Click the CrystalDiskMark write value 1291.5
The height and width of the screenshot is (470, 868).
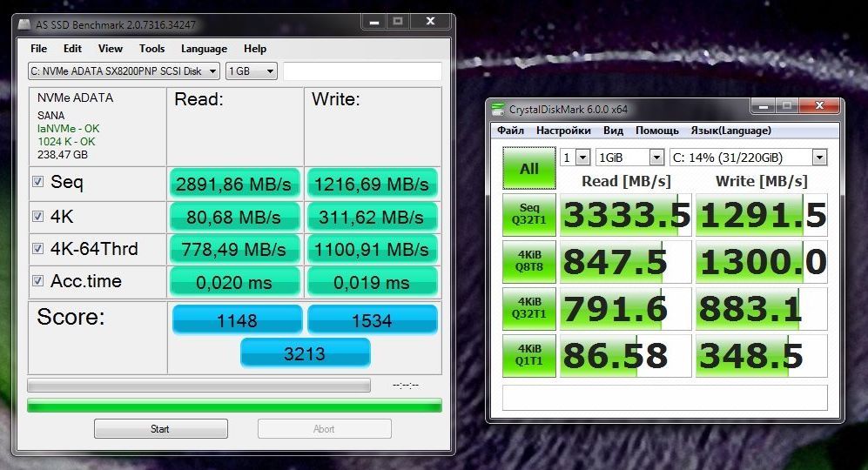761,215
